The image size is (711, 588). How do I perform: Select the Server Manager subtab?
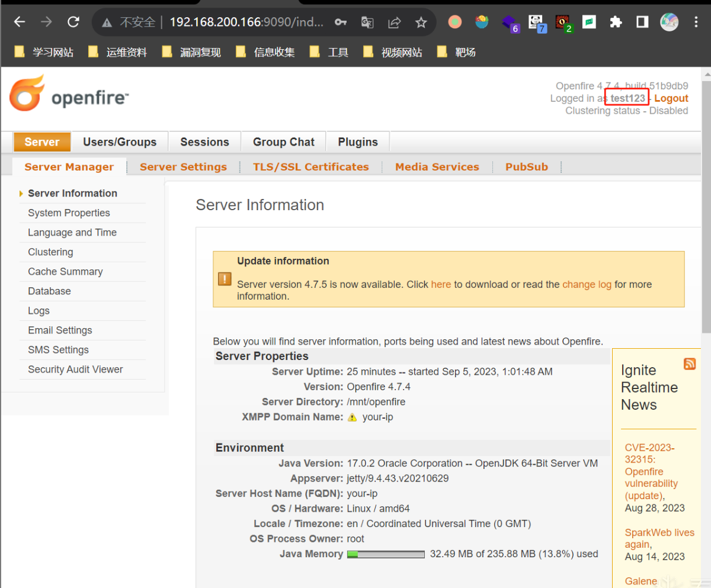tap(69, 167)
